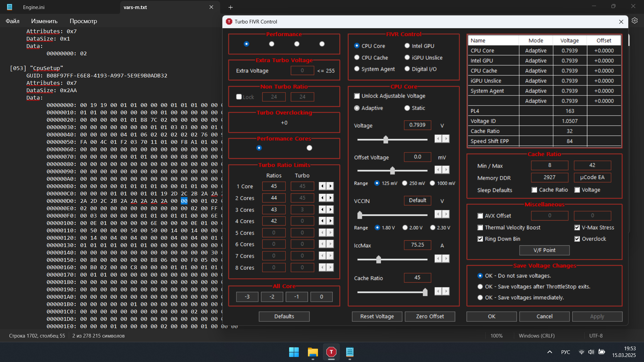Image resolution: width=644 pixels, height=362 pixels.
Task: Add a new Notepad tab
Action: click(x=230, y=7)
